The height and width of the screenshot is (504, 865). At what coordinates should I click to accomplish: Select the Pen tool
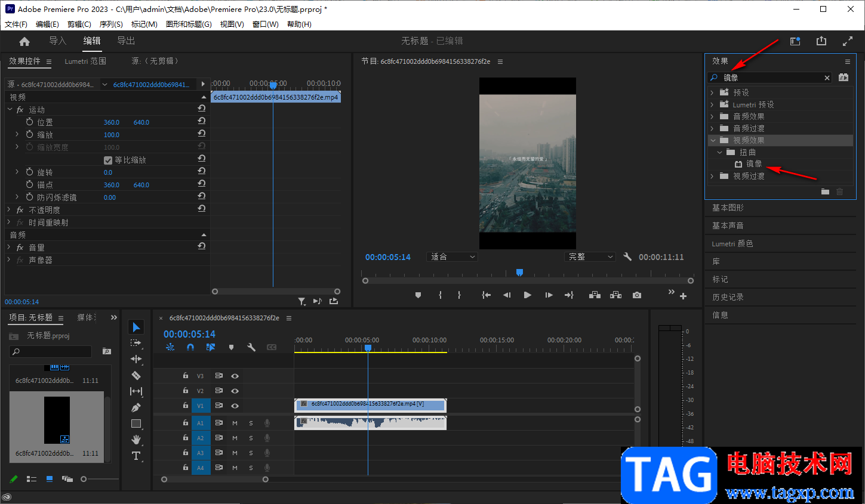[136, 407]
